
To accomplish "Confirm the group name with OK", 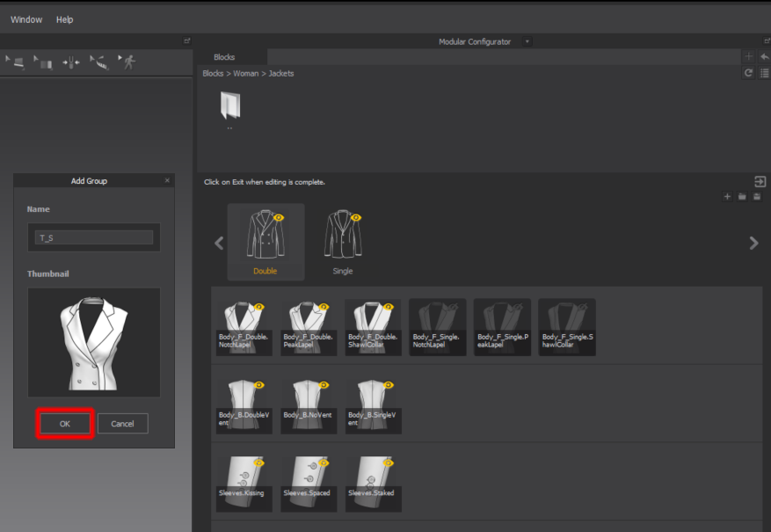I will (x=64, y=423).
